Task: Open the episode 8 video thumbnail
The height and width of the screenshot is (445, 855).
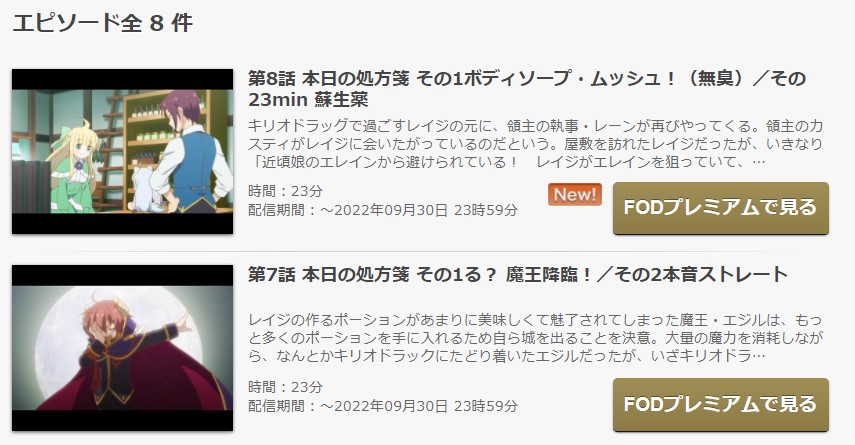Action: point(123,152)
